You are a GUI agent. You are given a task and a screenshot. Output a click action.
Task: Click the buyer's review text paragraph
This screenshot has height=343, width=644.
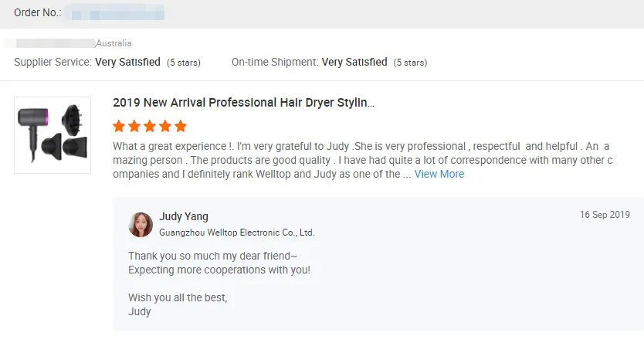coord(362,161)
